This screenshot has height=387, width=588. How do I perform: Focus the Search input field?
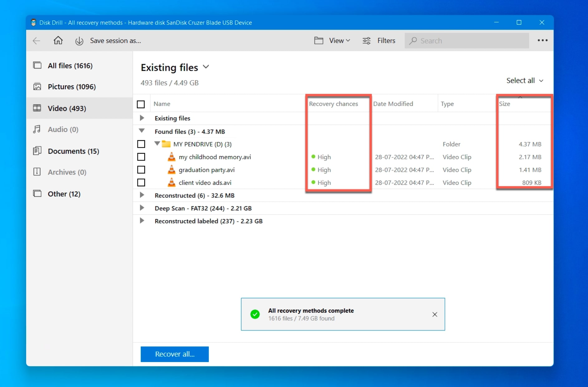tap(467, 41)
